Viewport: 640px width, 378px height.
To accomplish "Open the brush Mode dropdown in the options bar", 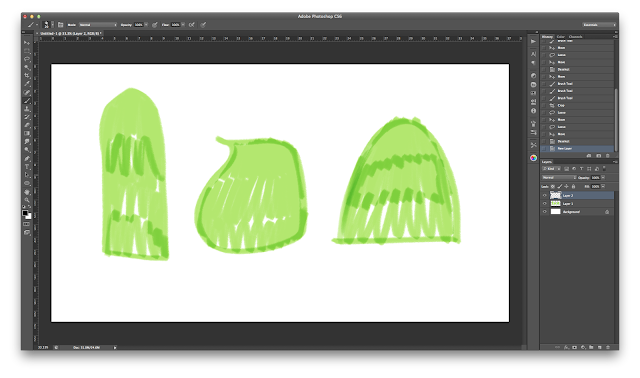I will click(98, 25).
